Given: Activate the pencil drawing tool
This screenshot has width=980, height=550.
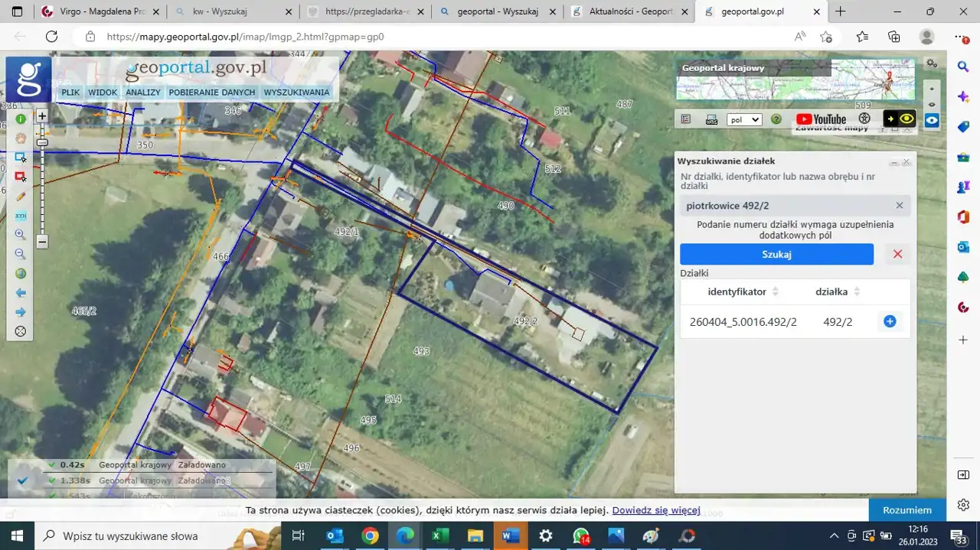Looking at the screenshot, I should [x=21, y=197].
